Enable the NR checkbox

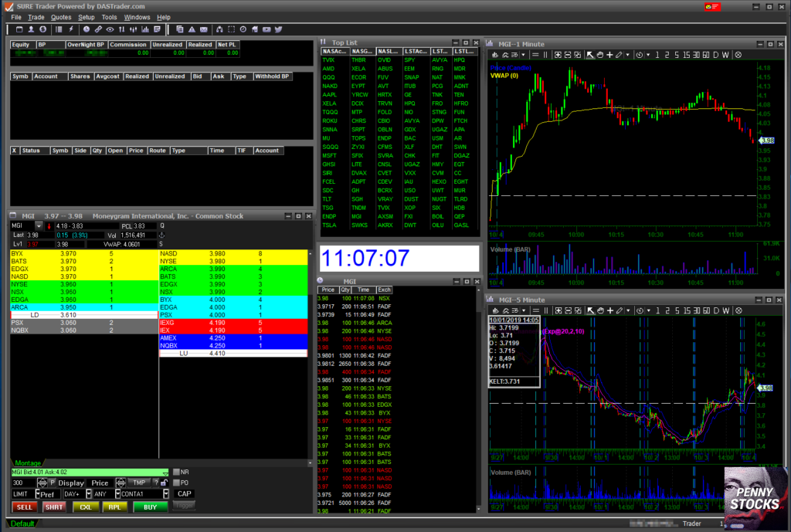(x=176, y=472)
